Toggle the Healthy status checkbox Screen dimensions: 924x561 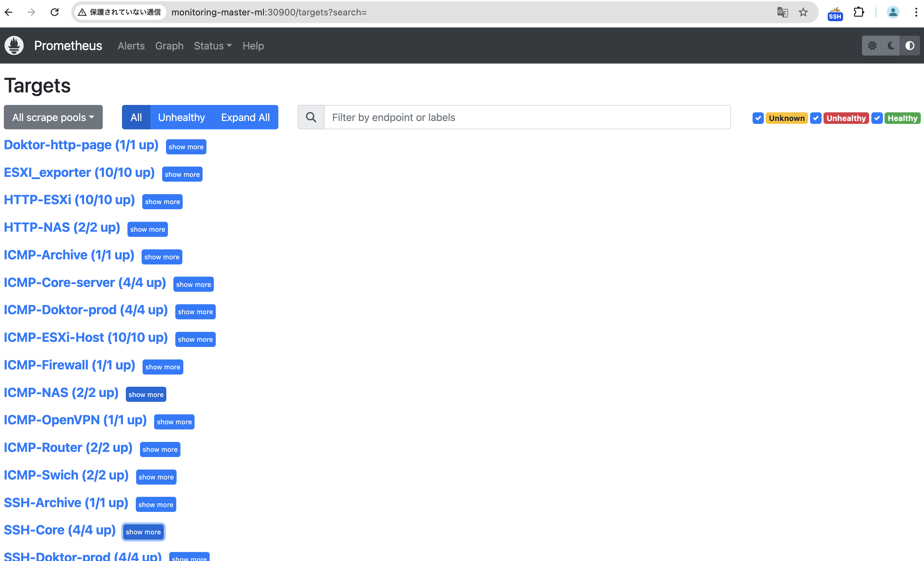pyautogui.click(x=877, y=118)
